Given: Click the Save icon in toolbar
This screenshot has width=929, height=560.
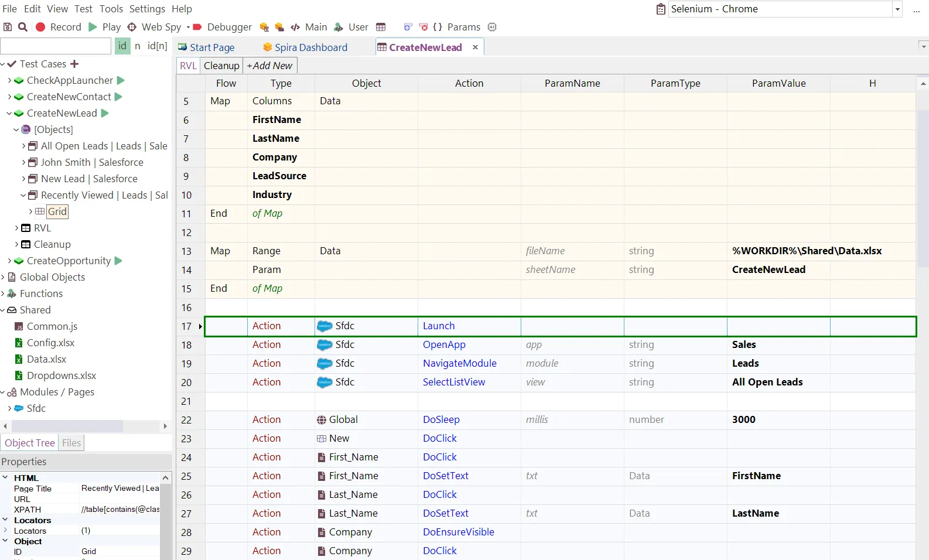Looking at the screenshot, I should point(8,27).
